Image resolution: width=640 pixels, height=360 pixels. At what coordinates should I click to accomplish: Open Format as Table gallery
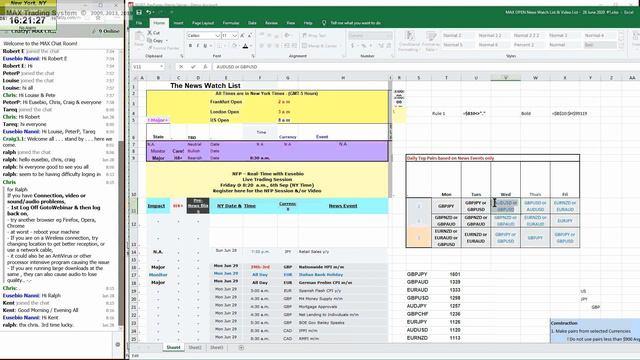(x=430, y=41)
